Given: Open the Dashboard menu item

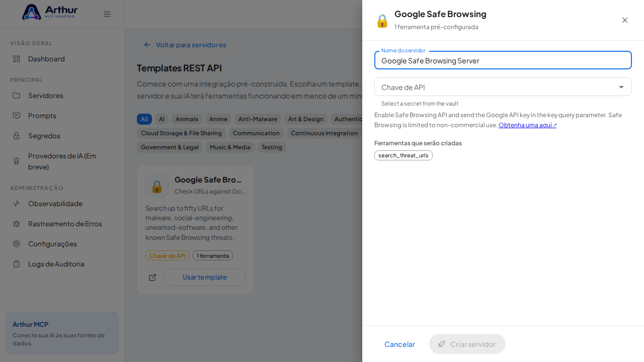Looking at the screenshot, I should click(x=62, y=59).
